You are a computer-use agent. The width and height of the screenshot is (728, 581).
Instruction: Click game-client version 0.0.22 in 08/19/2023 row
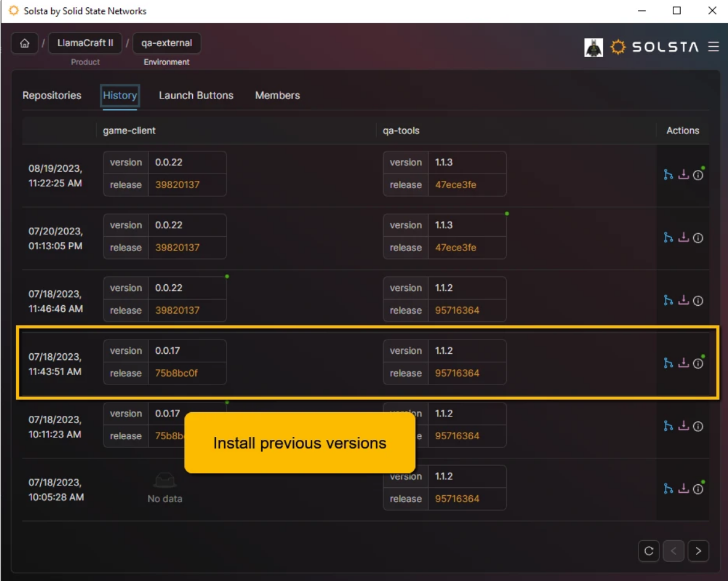168,162
